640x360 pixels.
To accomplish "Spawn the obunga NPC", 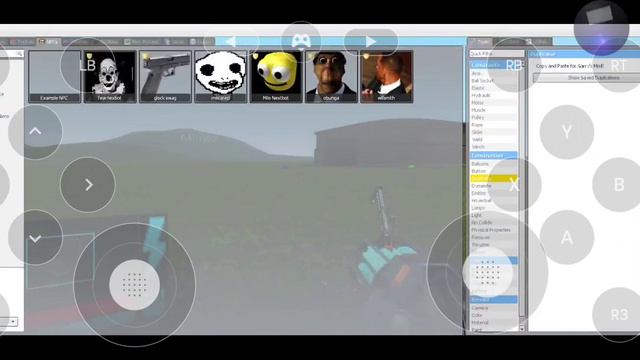I will pyautogui.click(x=331, y=77).
